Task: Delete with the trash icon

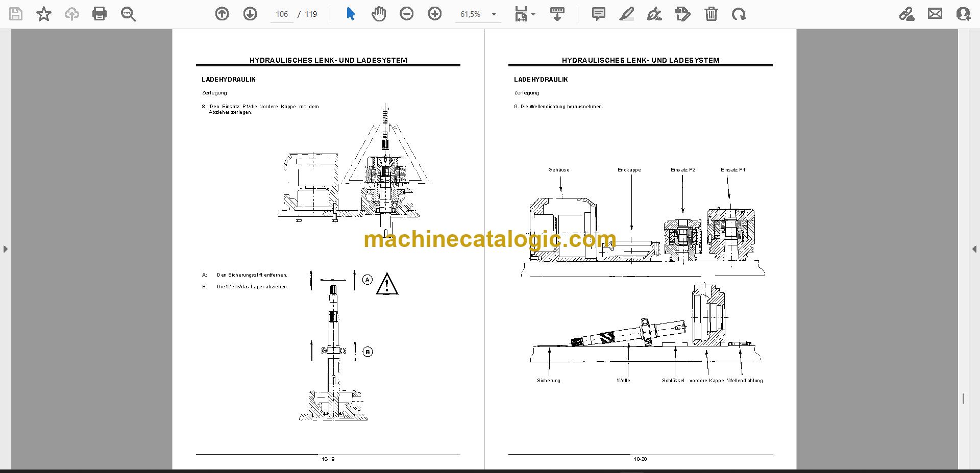Action: (711, 14)
